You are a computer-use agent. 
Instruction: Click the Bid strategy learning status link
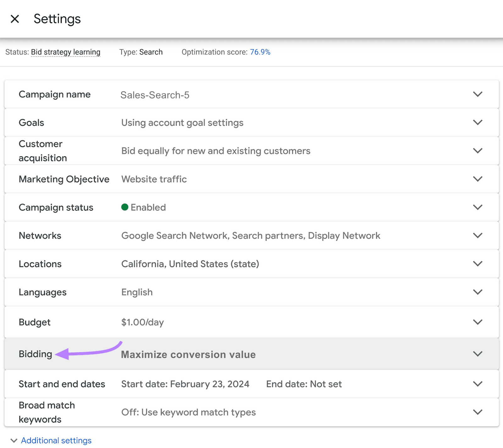click(65, 52)
